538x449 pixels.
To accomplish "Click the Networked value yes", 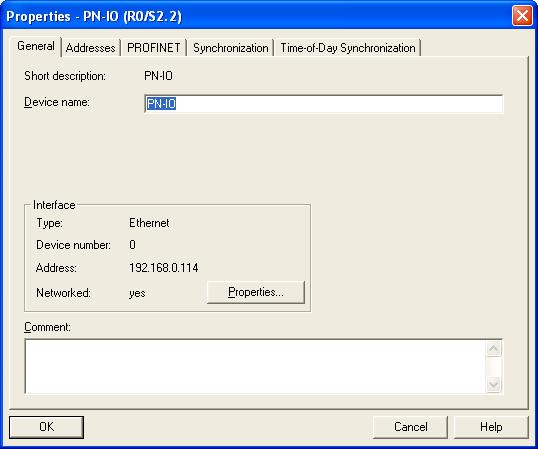I will click(137, 293).
